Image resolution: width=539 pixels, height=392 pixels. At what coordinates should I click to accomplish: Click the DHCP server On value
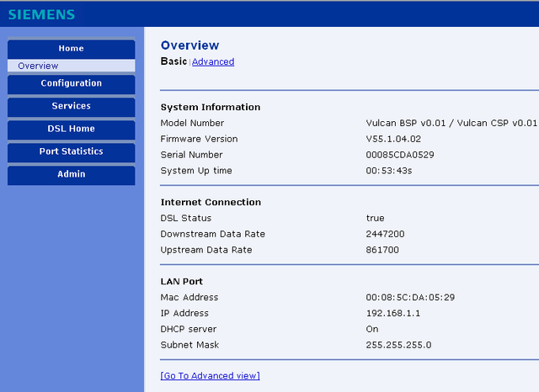click(x=372, y=329)
